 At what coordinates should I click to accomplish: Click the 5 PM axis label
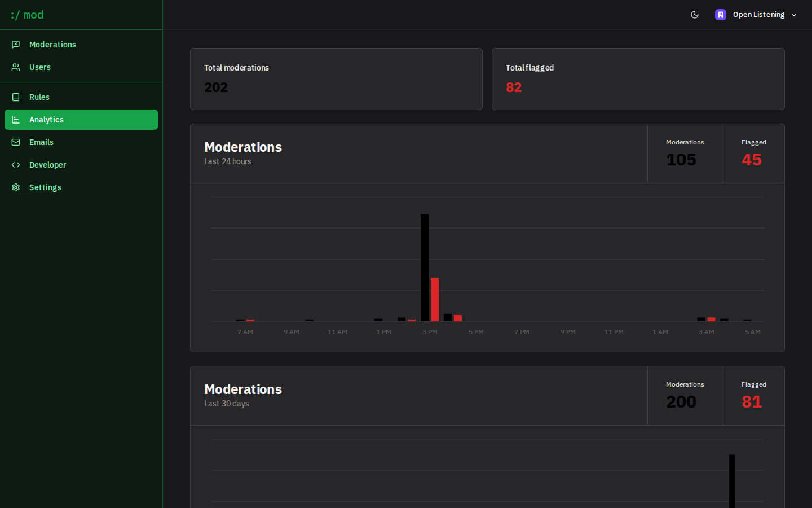(x=476, y=332)
